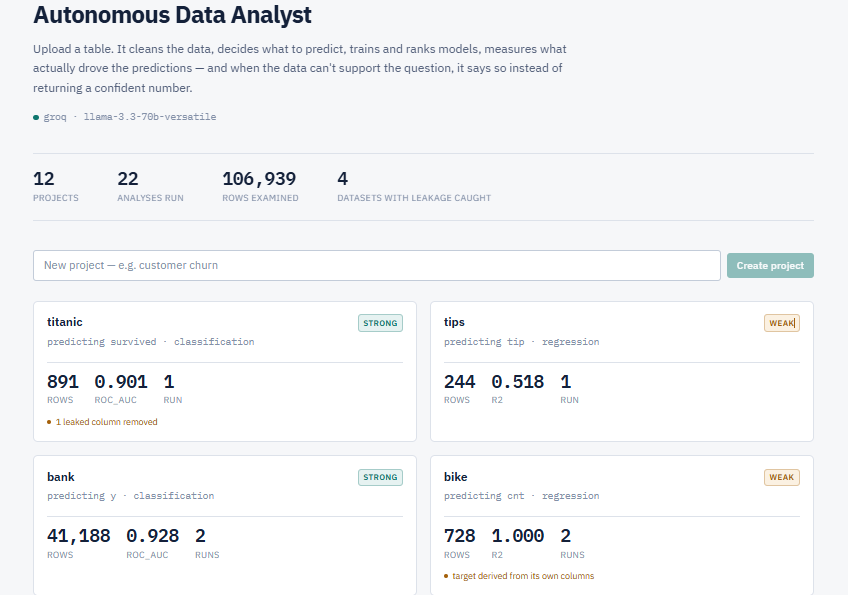Click the 728 ROWS value on bike
848x595 pixels.
(x=460, y=543)
